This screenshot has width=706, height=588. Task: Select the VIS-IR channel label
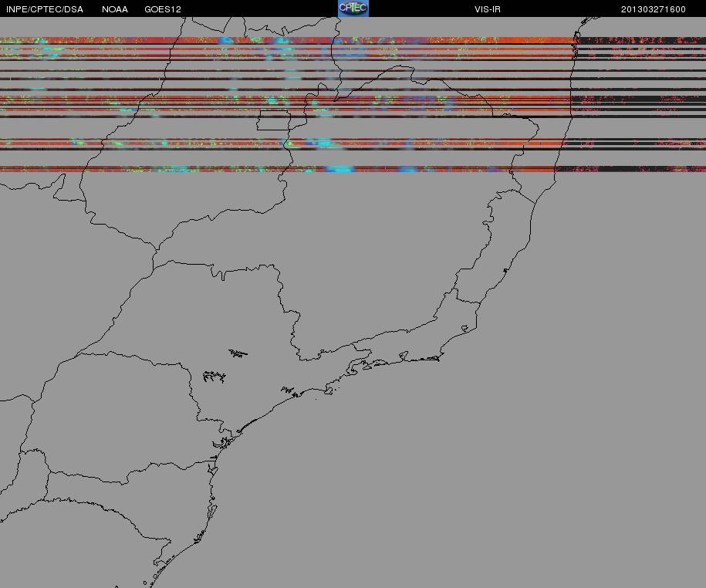pos(488,9)
